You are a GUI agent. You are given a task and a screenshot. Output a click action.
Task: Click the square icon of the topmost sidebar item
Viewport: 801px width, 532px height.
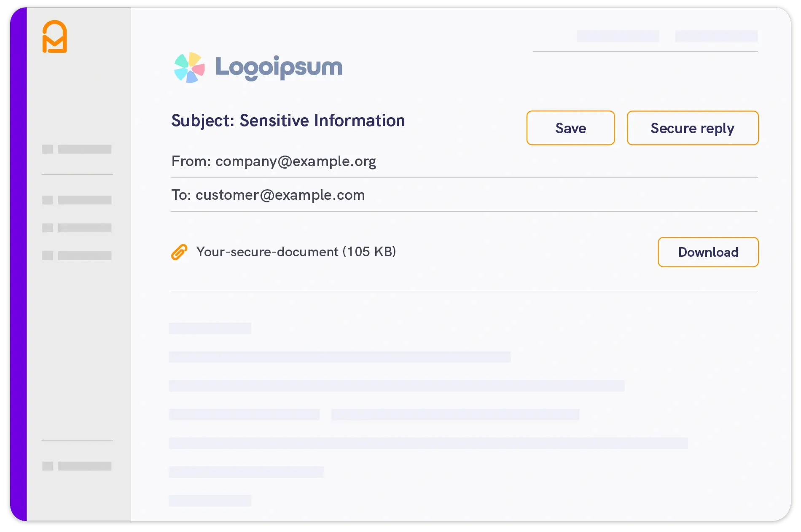(48, 149)
